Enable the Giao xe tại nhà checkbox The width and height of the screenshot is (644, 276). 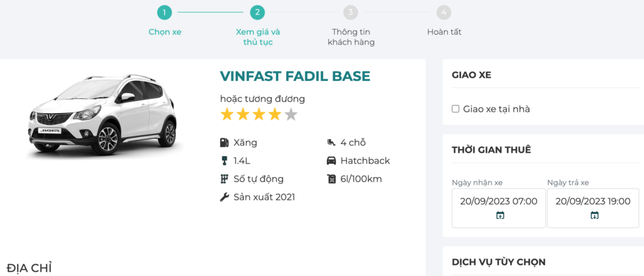456,109
